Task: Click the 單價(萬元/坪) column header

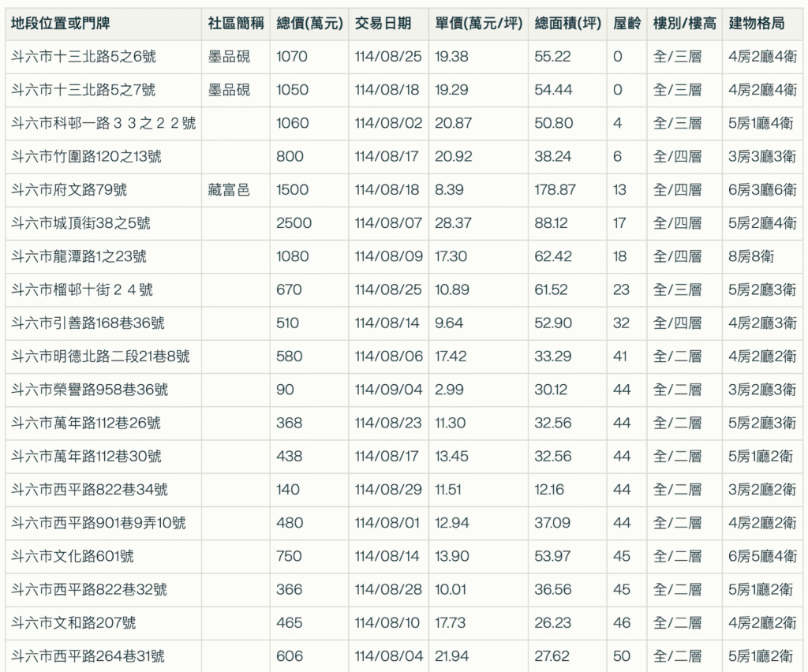Action: pyautogui.click(x=478, y=23)
